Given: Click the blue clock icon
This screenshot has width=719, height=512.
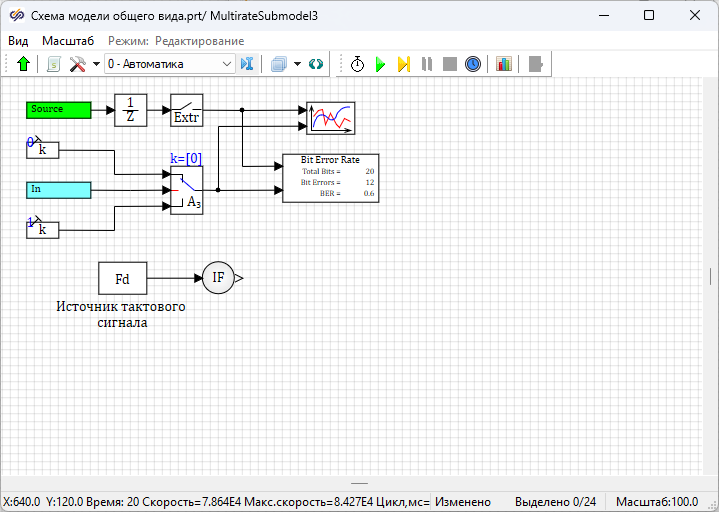Looking at the screenshot, I should point(473,64).
